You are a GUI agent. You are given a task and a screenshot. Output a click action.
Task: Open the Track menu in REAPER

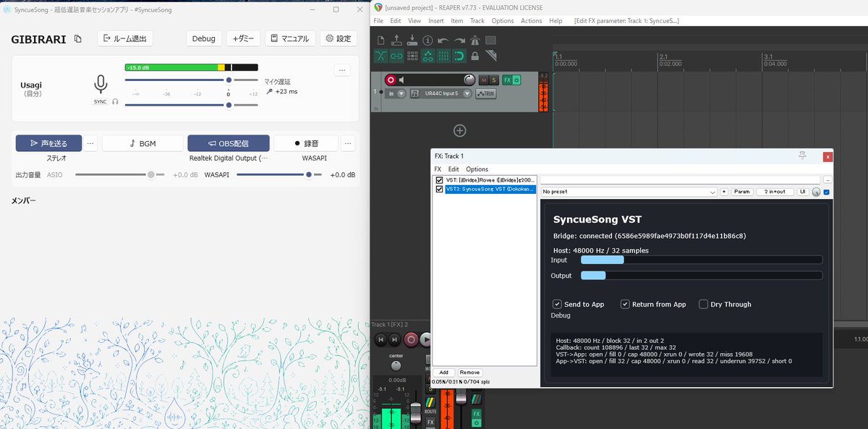pyautogui.click(x=477, y=21)
